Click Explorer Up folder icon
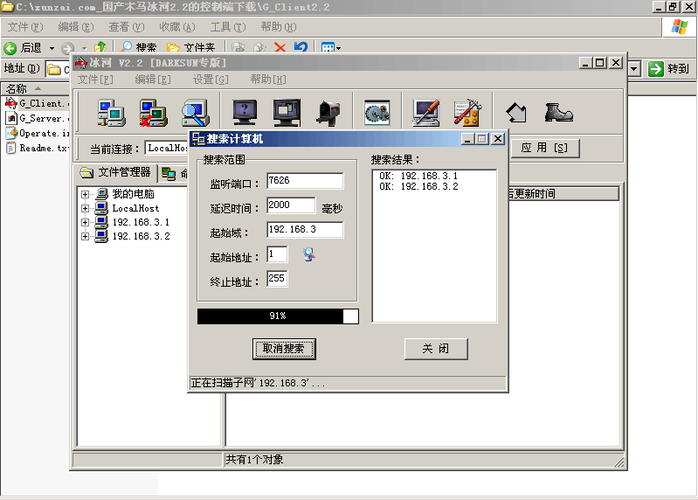Viewport: 698px width, 500px height. (101, 47)
